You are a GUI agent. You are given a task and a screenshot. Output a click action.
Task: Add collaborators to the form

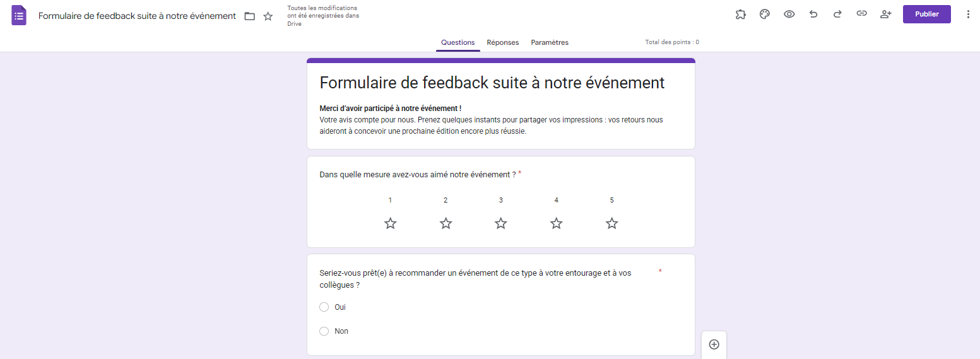pos(885,14)
